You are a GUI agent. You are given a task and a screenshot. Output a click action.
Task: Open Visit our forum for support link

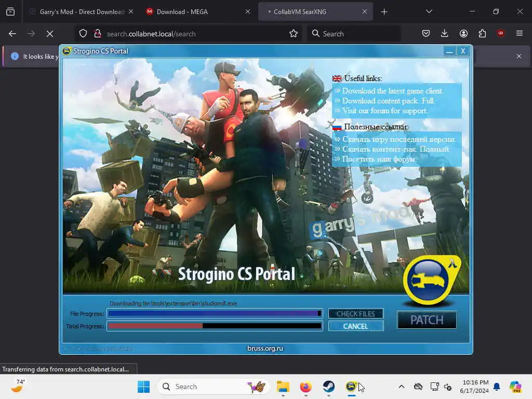(x=385, y=111)
